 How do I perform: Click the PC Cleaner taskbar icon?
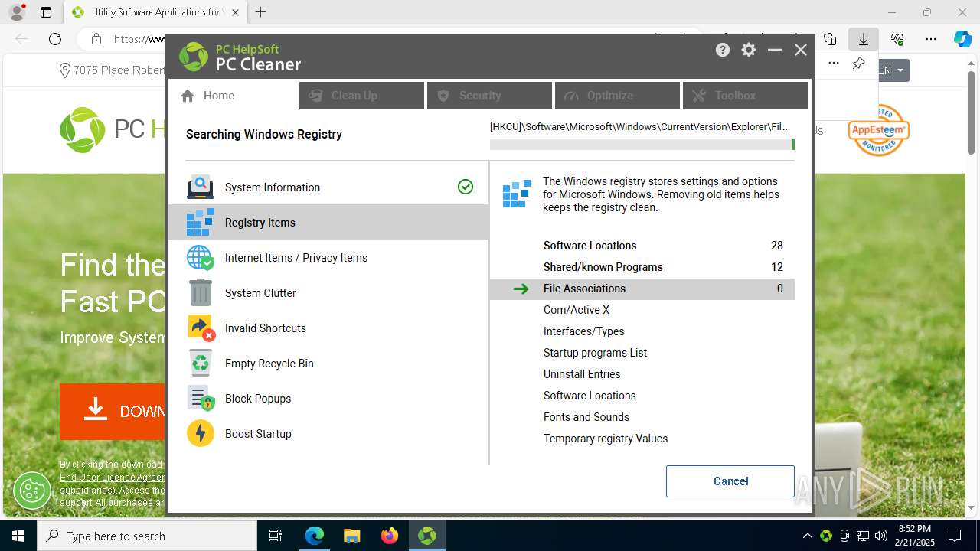click(427, 536)
